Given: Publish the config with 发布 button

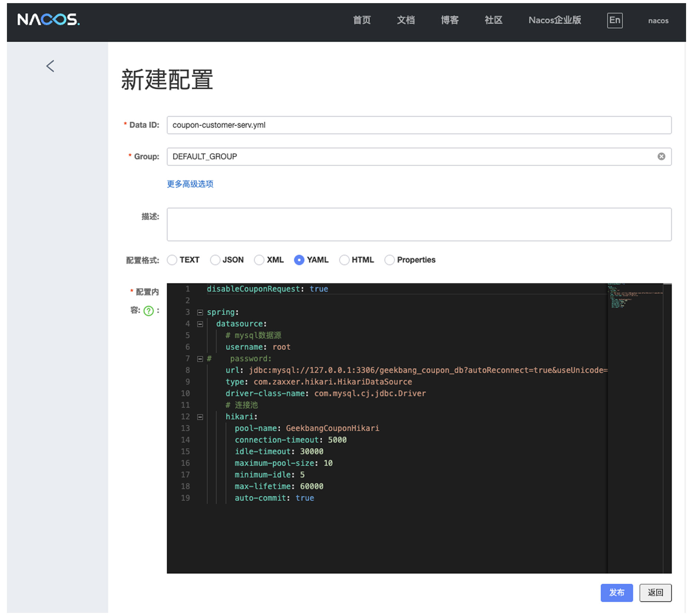Looking at the screenshot, I should [617, 593].
